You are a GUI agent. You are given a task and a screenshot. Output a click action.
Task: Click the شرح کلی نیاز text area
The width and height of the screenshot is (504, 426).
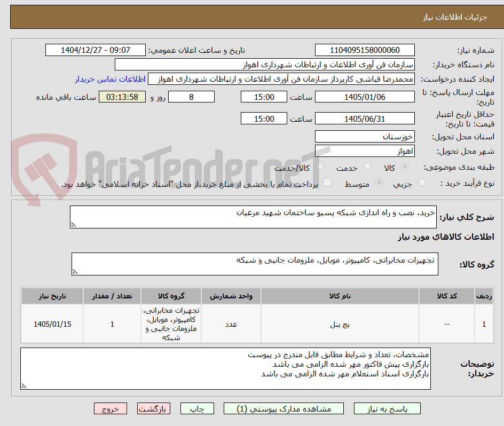[253, 217]
